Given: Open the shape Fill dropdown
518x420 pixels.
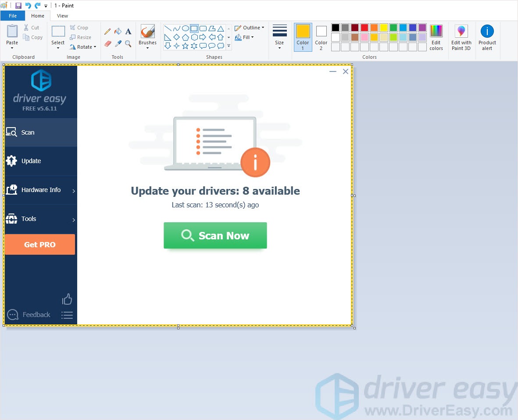Looking at the screenshot, I should pyautogui.click(x=244, y=37).
